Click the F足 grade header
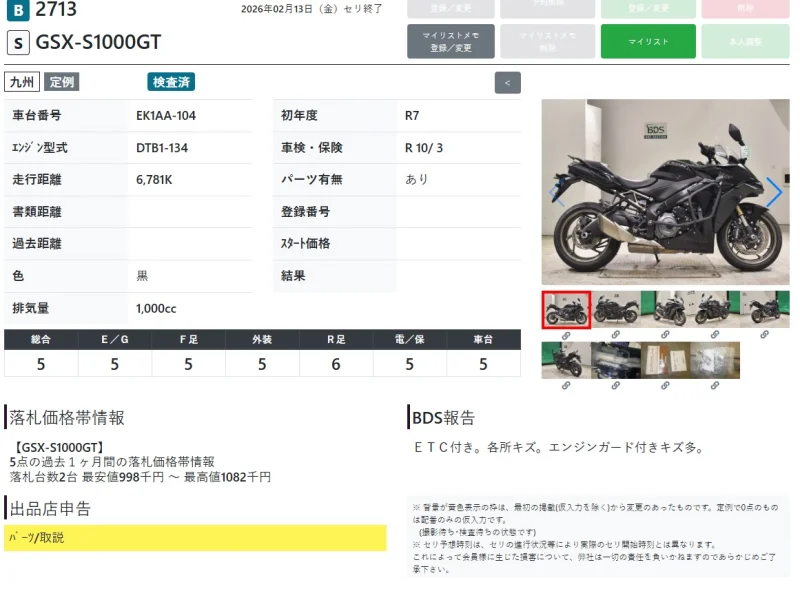Image resolution: width=800 pixels, height=600 pixels. click(x=188, y=339)
